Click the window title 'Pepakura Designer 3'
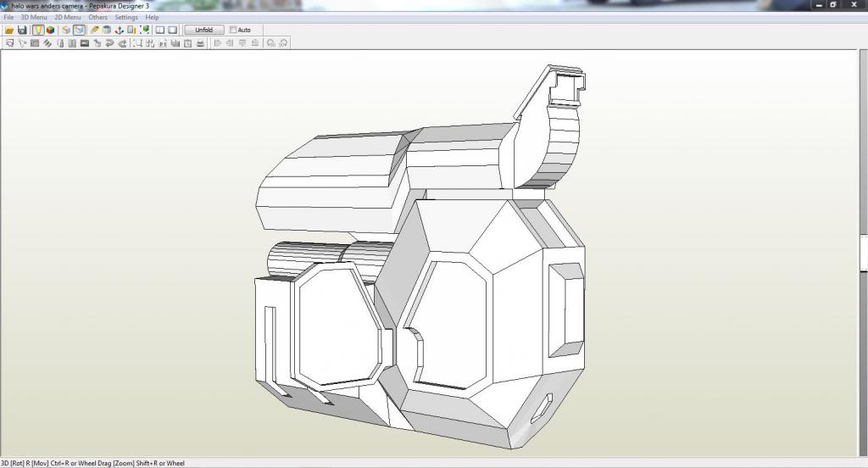868x468 pixels. tap(119, 6)
